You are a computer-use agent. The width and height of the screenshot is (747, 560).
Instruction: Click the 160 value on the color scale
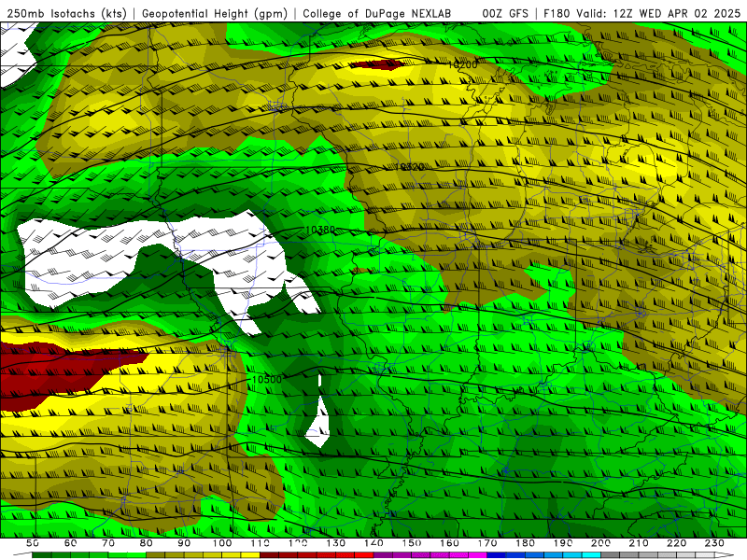tap(450, 543)
